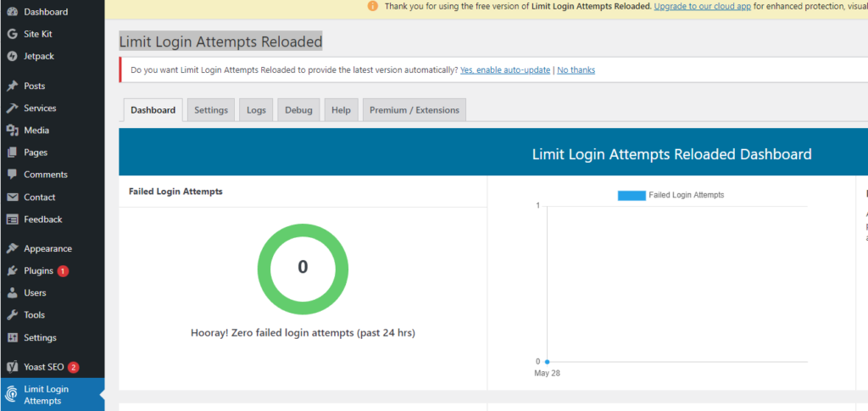This screenshot has height=411, width=868.
Task: Click the Dashboard gauge icon in sidebar
Action: pos(12,12)
